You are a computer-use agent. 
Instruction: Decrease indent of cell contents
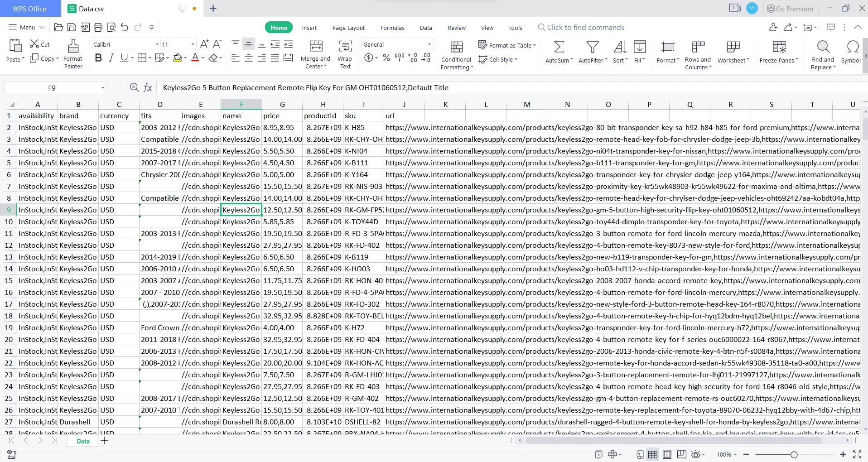[x=275, y=44]
